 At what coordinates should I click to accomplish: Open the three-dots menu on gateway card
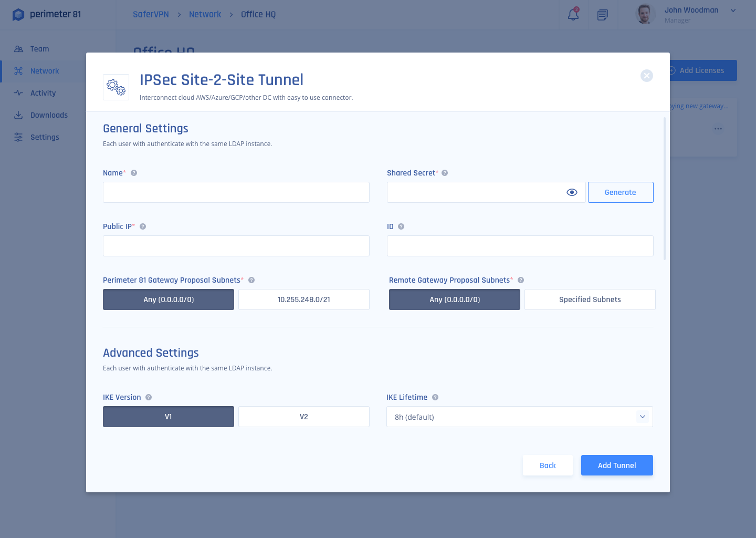[718, 129]
